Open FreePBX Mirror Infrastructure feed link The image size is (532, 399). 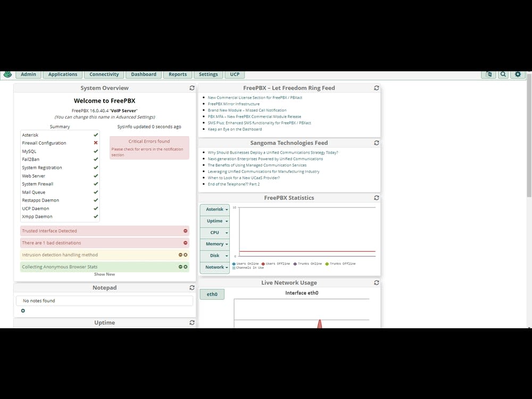coord(234,104)
